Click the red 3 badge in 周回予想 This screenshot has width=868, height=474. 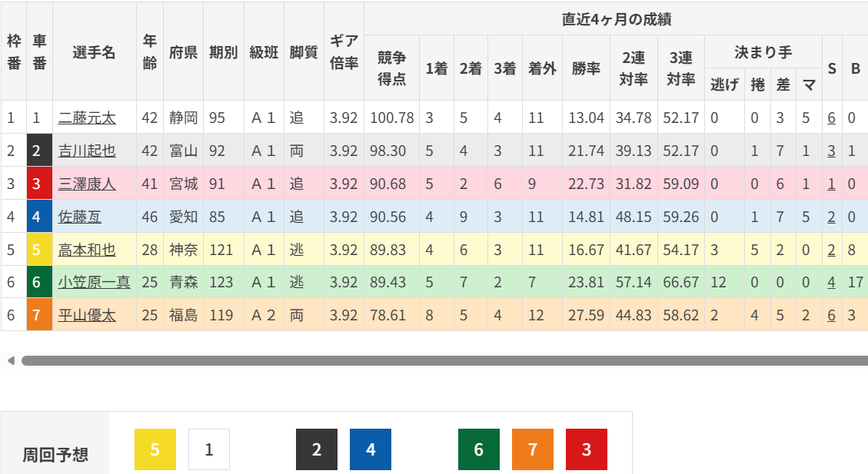(587, 449)
